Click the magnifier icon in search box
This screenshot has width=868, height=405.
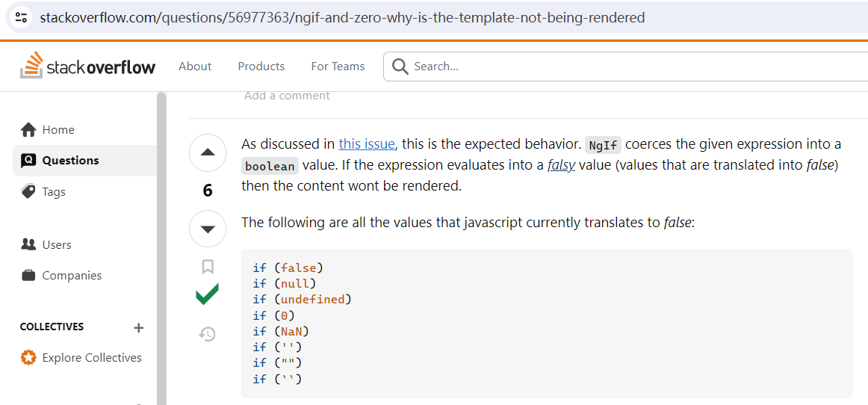399,67
